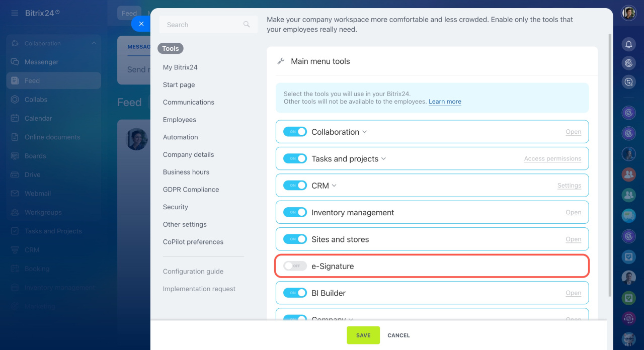Image resolution: width=644 pixels, height=350 pixels.
Task: Click the green Save button
Action: pos(363,335)
